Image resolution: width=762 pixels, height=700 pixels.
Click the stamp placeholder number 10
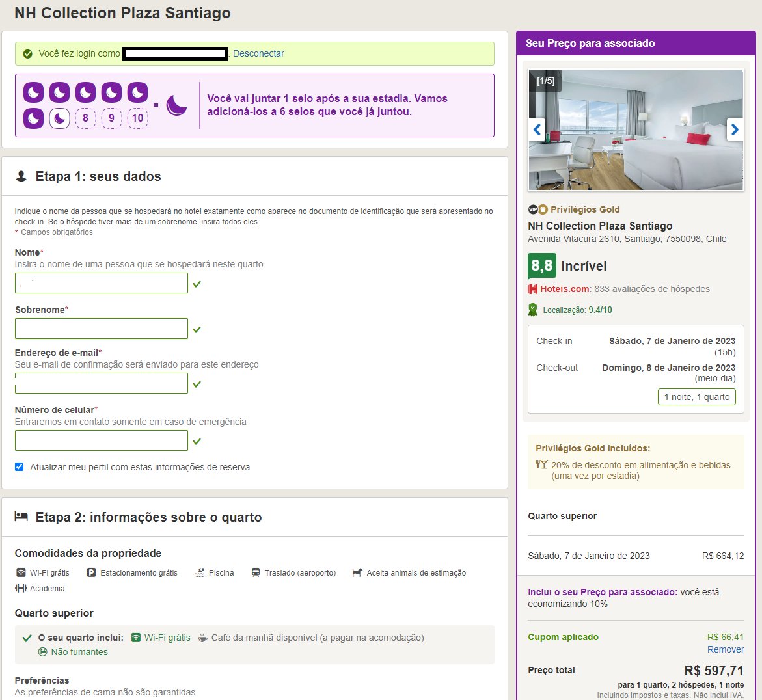(x=137, y=118)
